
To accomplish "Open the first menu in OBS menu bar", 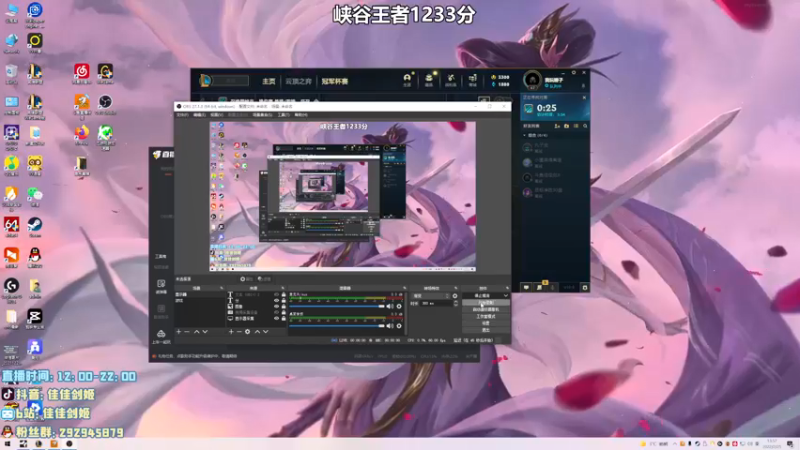I will [182, 115].
